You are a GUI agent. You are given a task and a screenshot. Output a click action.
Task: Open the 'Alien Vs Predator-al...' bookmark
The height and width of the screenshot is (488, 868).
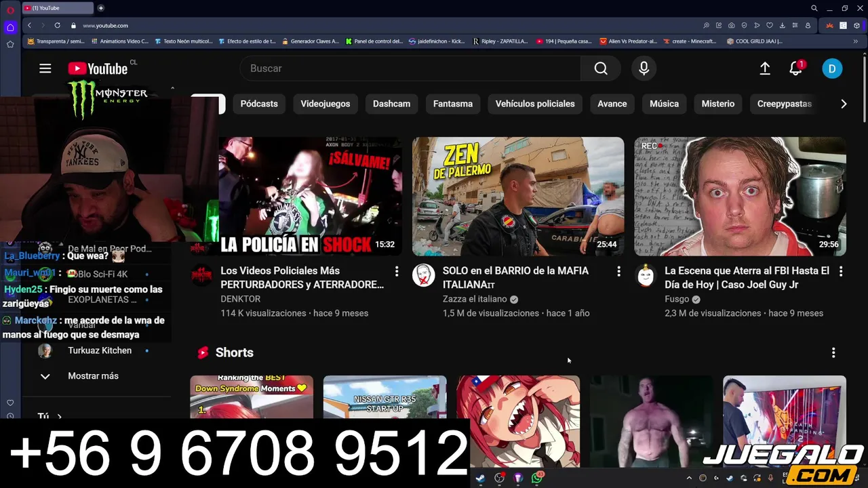(x=629, y=41)
